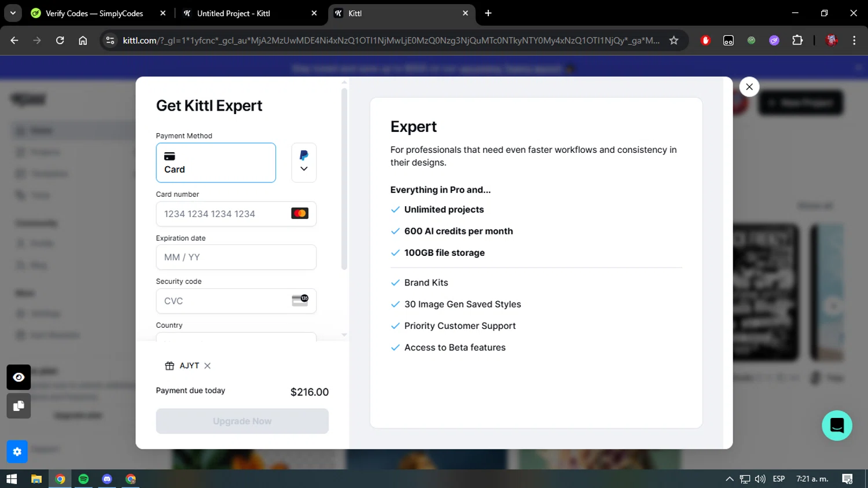Open the Windows Start menu
Viewport: 868px width, 488px height.
(12, 479)
